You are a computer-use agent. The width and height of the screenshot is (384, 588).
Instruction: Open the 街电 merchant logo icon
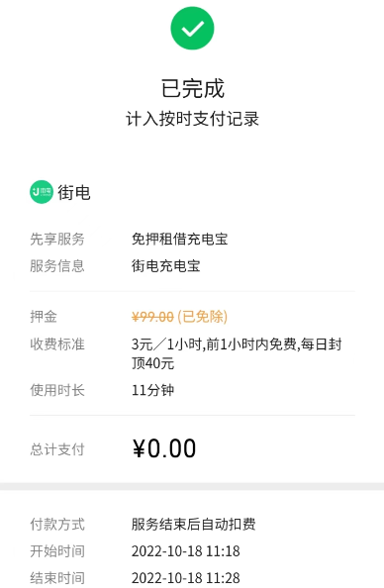pyautogui.click(x=42, y=192)
